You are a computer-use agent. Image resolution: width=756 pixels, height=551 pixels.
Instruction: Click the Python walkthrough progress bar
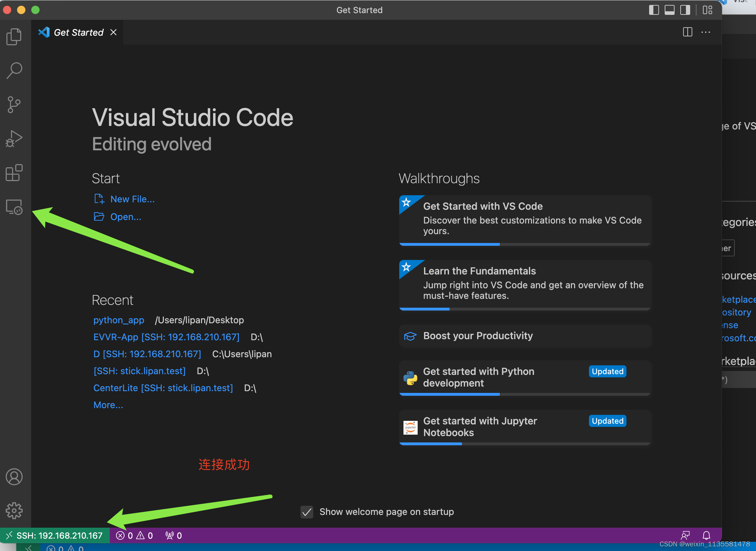click(x=449, y=394)
